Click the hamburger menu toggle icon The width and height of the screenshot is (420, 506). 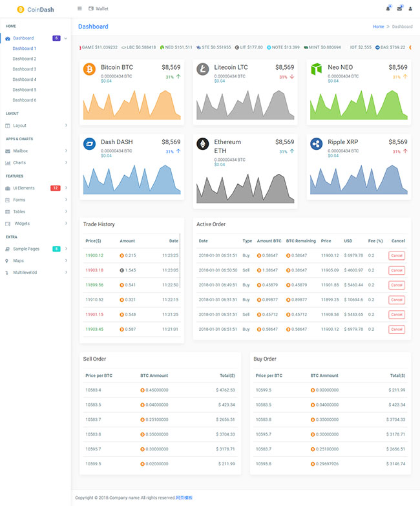click(x=79, y=8)
